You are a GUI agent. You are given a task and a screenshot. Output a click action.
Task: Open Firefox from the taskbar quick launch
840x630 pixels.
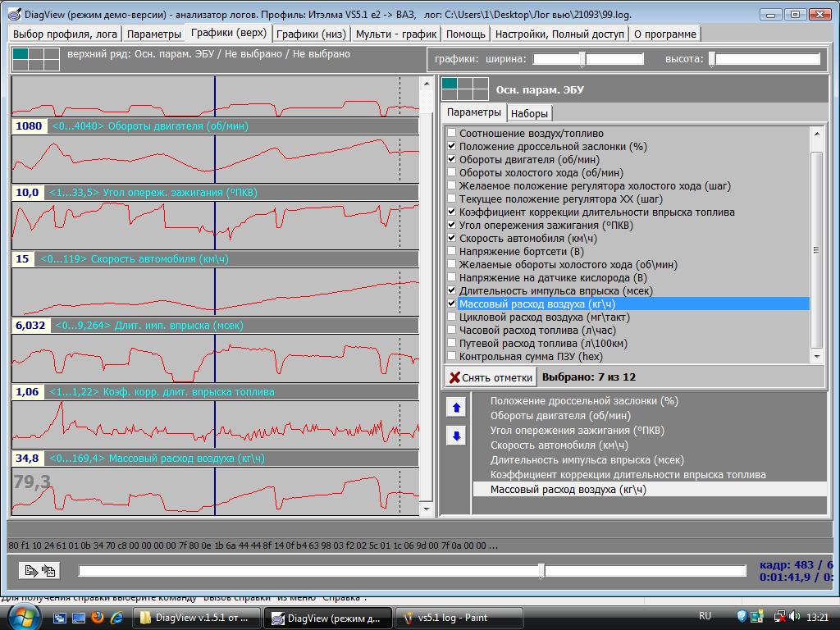pos(98,617)
